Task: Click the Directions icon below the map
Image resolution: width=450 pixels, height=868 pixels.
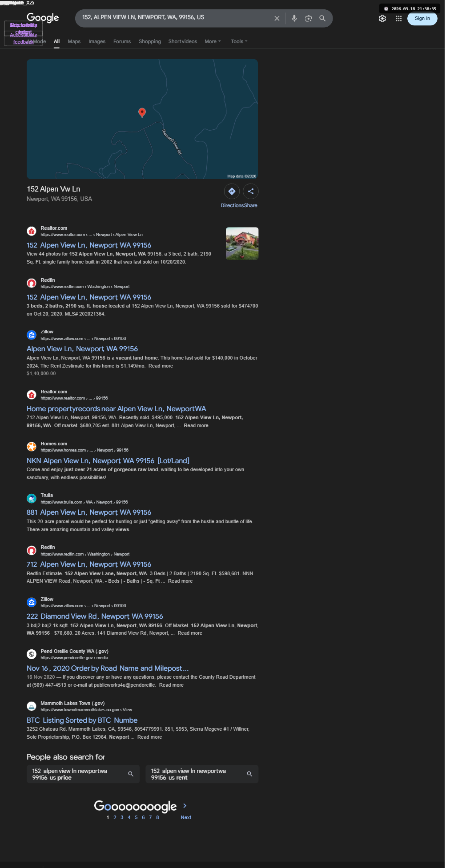Action: (232, 192)
